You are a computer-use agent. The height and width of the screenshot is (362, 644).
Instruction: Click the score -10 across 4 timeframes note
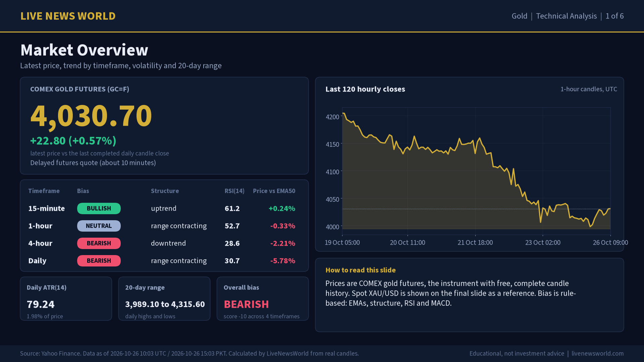262,316
